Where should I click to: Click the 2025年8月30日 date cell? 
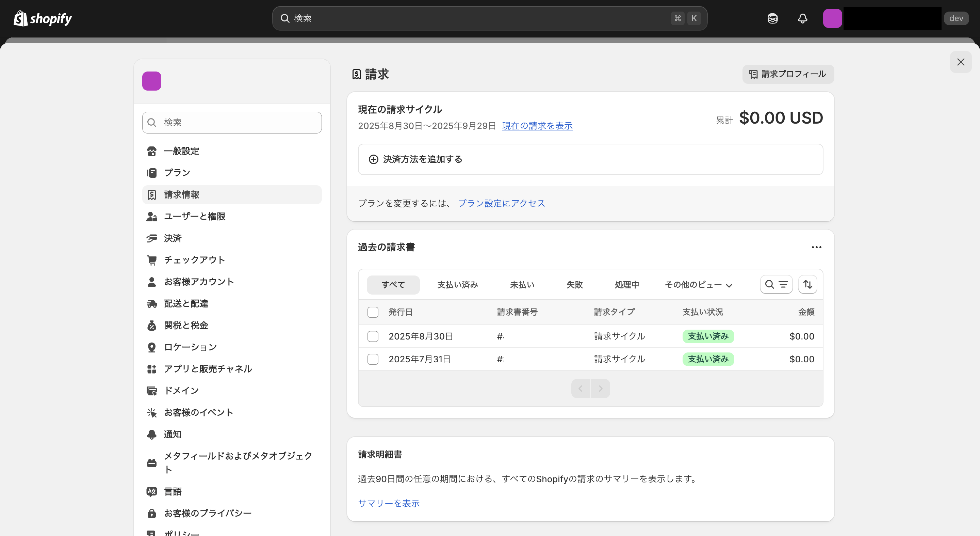420,336
